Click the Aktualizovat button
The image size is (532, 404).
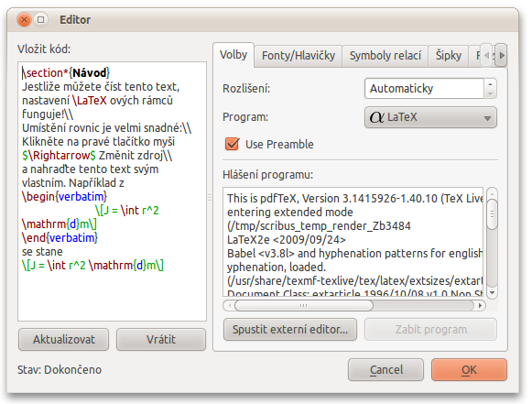coord(64,339)
